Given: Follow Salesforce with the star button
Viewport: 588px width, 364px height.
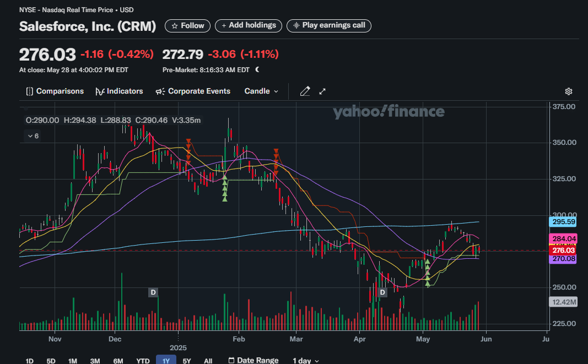Looking at the screenshot, I should pyautogui.click(x=187, y=26).
